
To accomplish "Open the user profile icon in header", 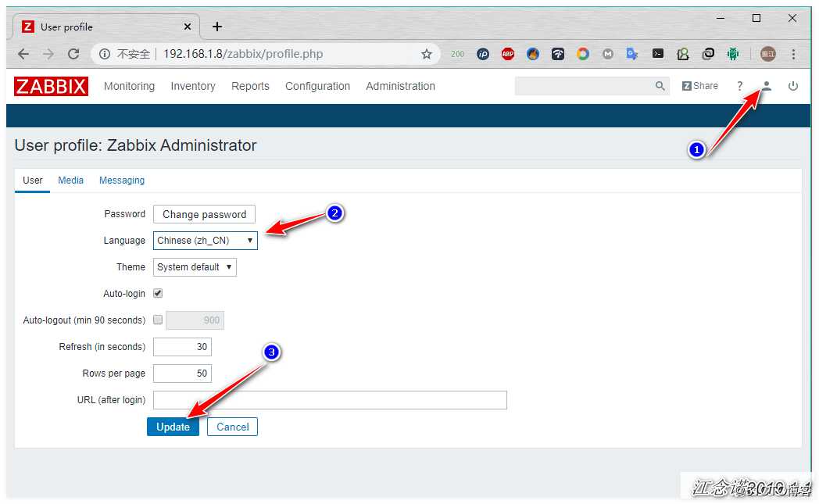I will click(766, 86).
